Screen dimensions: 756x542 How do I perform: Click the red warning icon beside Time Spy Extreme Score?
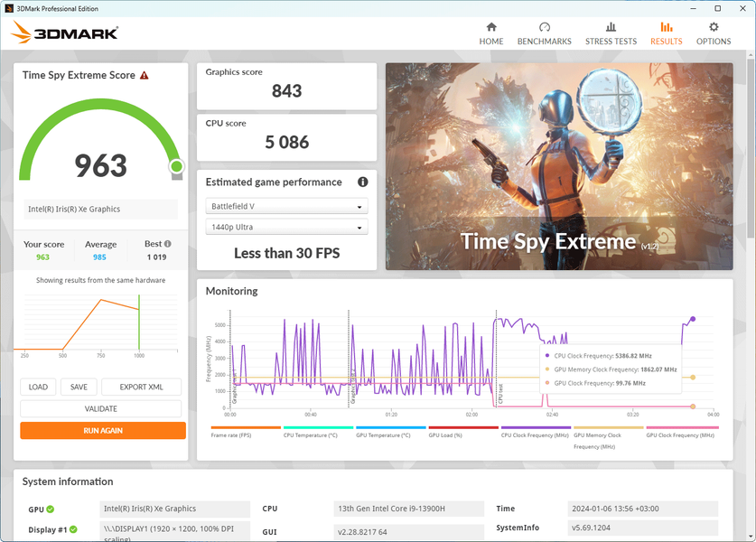click(145, 75)
